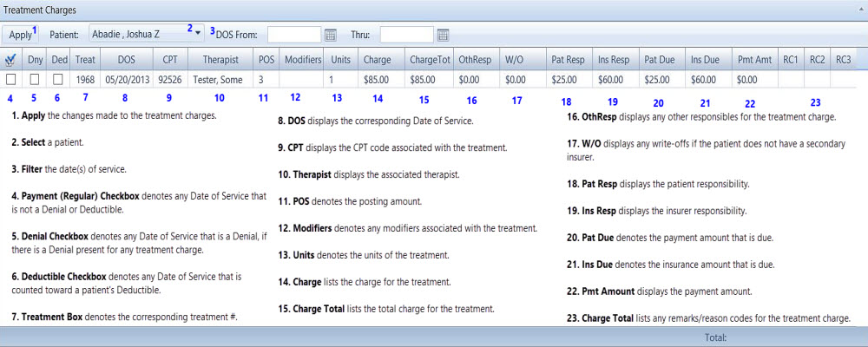
Task: Click the Ded column header
Action: (58, 60)
